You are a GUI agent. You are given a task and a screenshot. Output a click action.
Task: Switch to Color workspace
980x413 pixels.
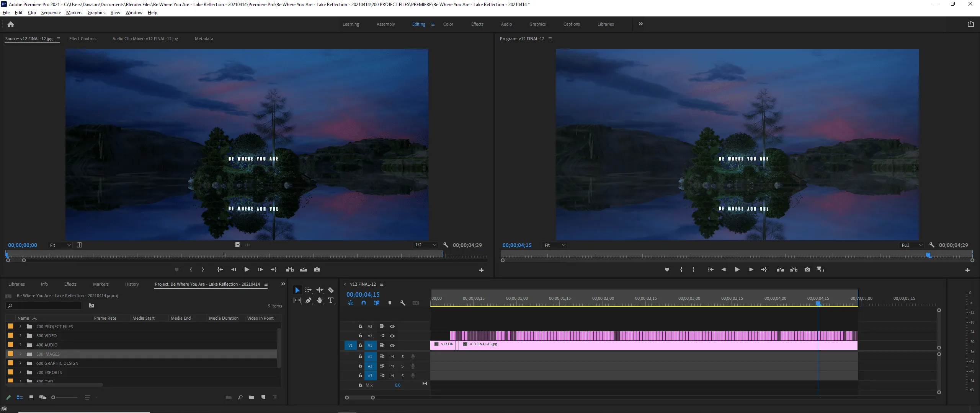pos(448,24)
